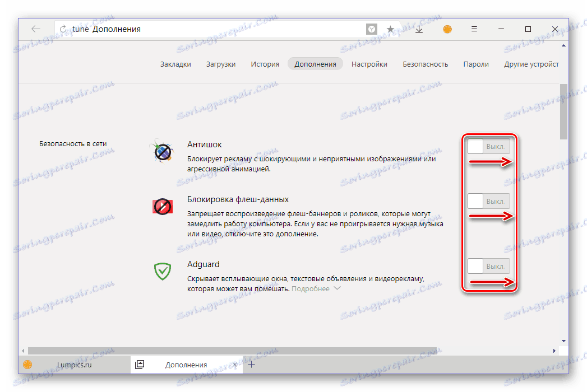The image size is (587, 392).
Task: Expand Adguard details chevron next to Подробнее
Action: coord(337,288)
